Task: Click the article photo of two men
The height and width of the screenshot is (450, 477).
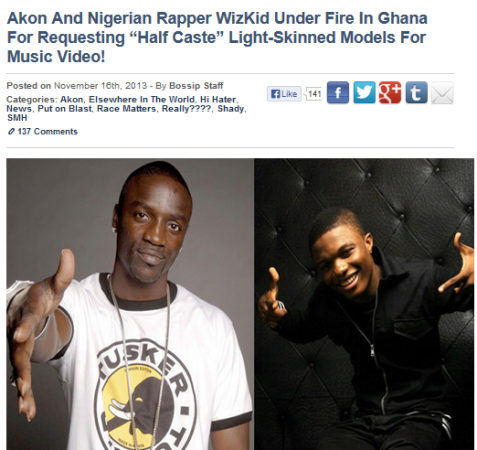Action: [240, 304]
